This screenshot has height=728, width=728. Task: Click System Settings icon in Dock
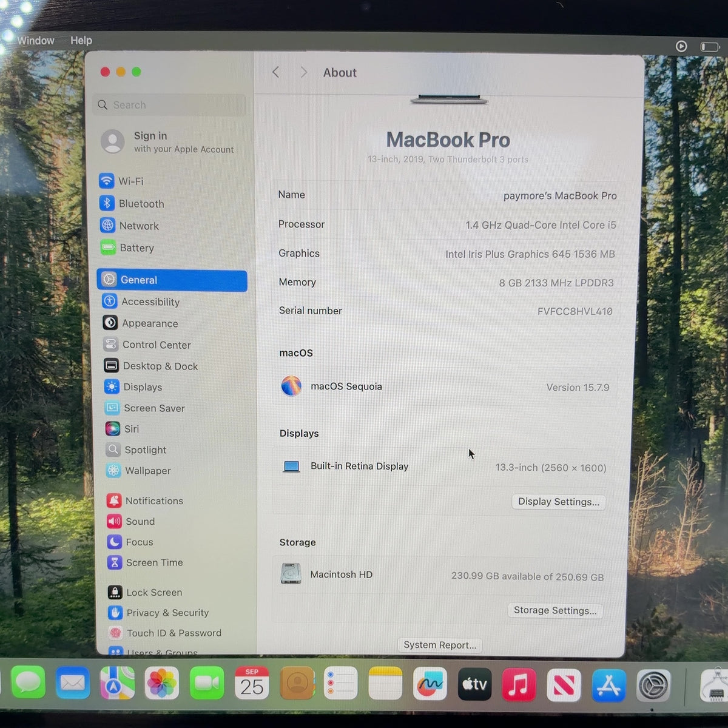coord(653,686)
